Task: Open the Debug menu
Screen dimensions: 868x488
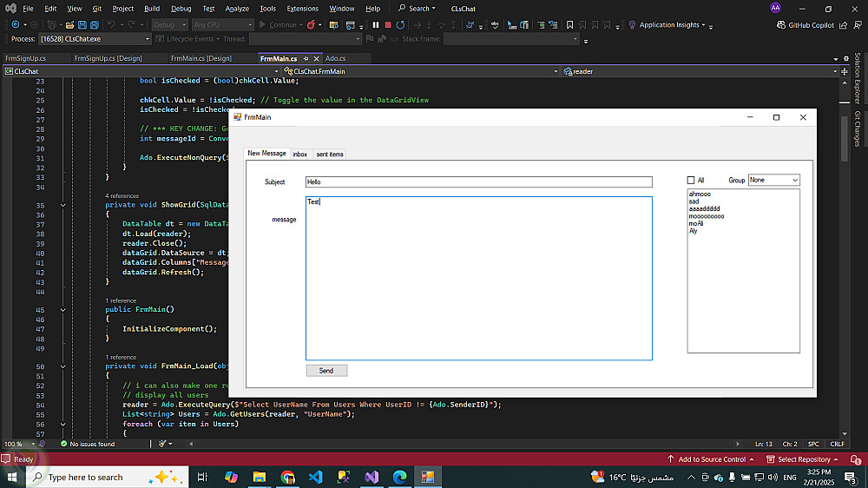Action: click(181, 9)
